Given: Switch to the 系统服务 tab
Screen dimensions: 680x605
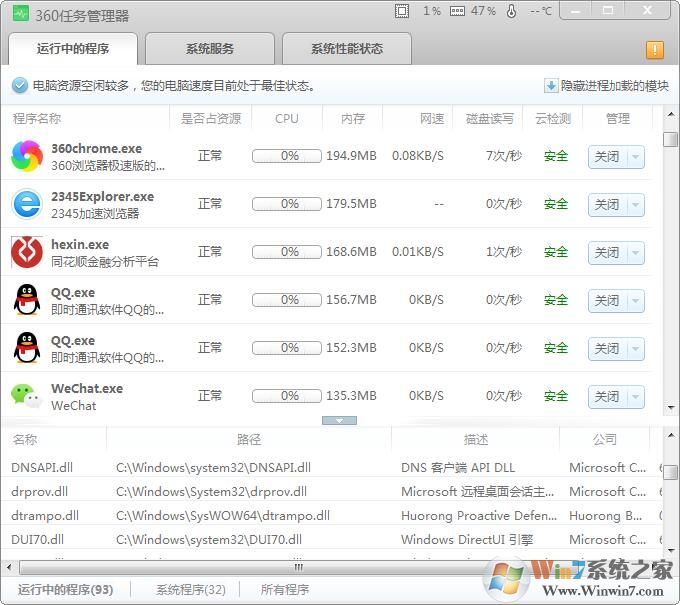Looking at the screenshot, I should [210, 49].
